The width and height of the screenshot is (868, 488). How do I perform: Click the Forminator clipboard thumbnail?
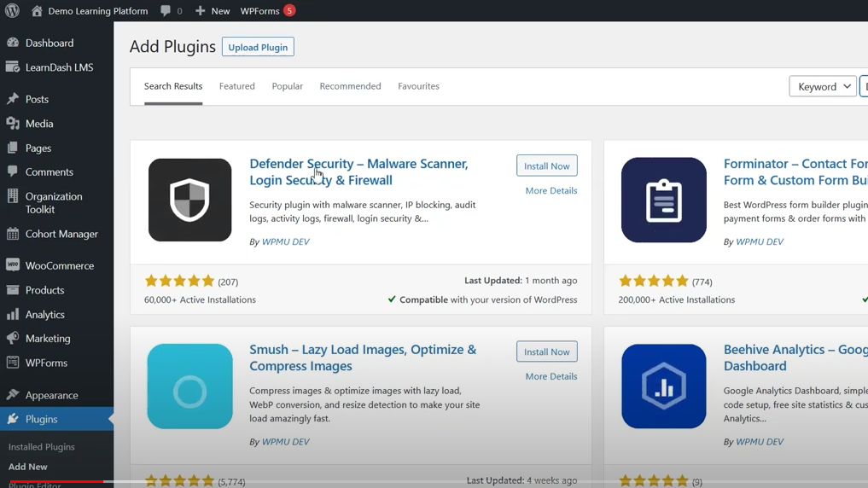click(x=664, y=200)
